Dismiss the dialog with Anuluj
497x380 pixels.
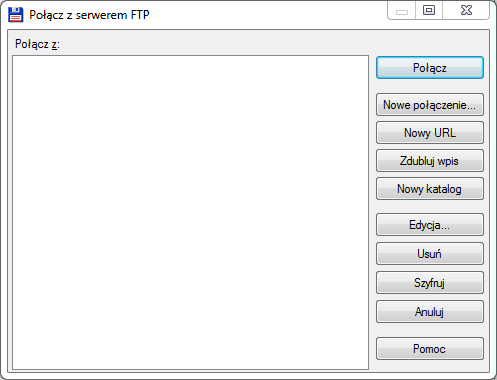pos(430,312)
